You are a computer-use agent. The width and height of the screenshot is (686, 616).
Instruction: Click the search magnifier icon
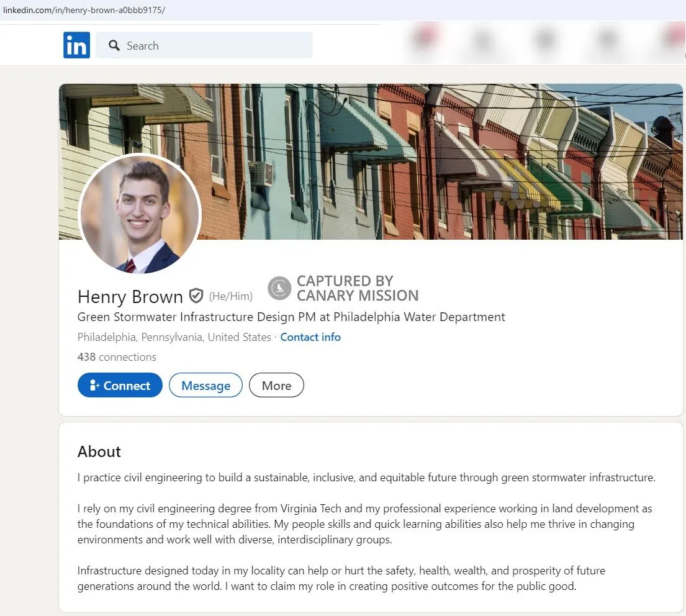coord(114,45)
